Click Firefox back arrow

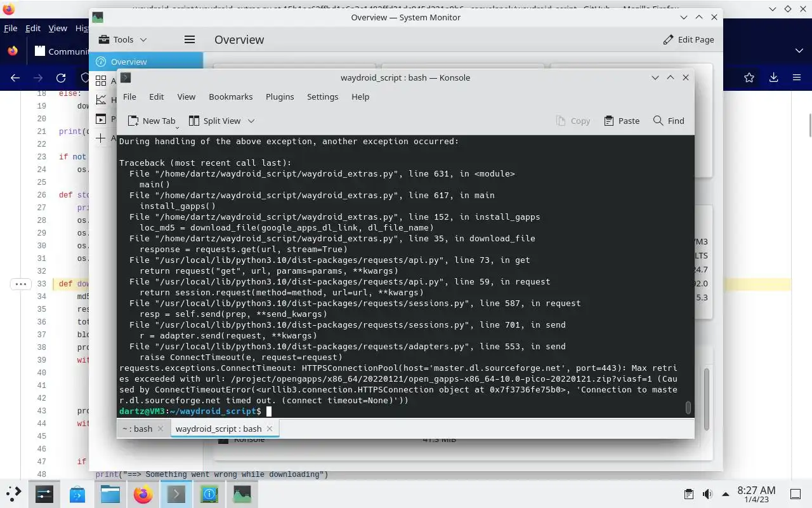tap(15, 77)
